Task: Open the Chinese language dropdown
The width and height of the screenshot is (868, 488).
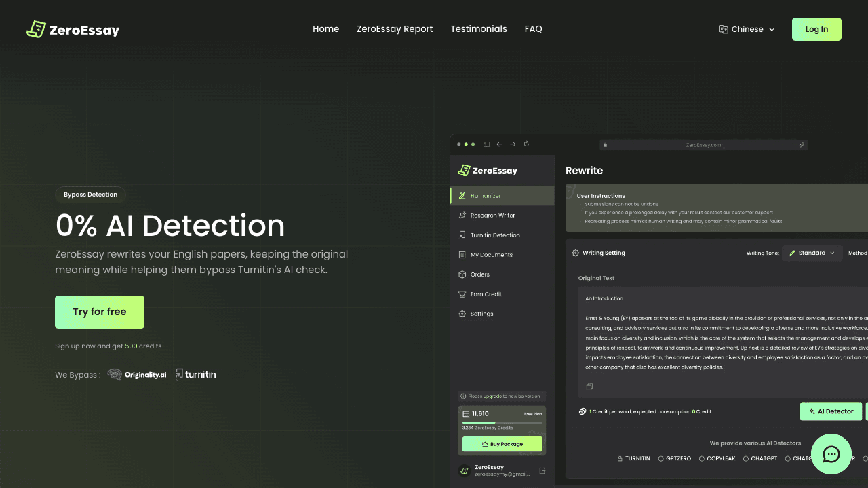Action: tap(747, 29)
